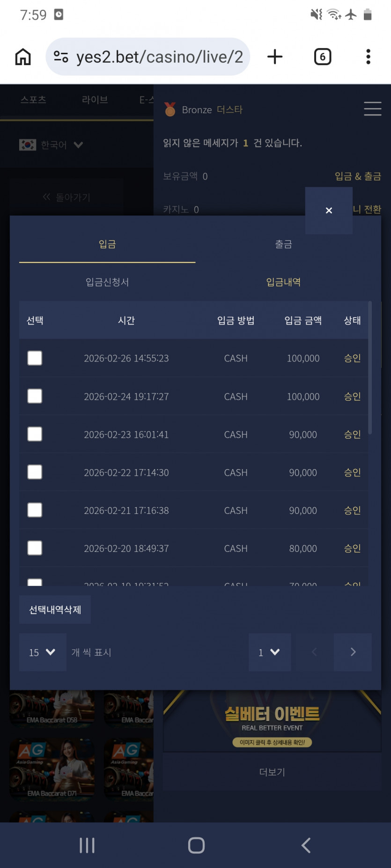Click the deposit table vertical scrollbar
This screenshot has width=391, height=868.
369,369
